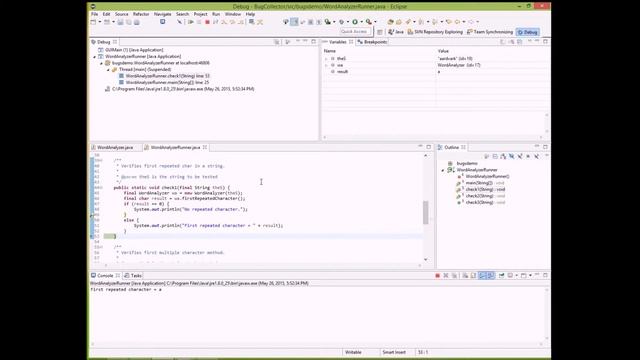Select the result variable row

click(x=435, y=72)
